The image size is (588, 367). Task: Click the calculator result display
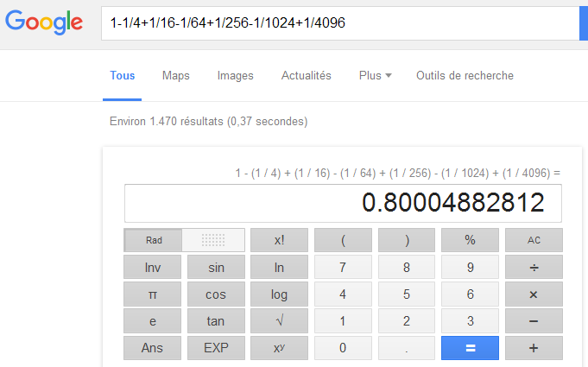pos(343,203)
